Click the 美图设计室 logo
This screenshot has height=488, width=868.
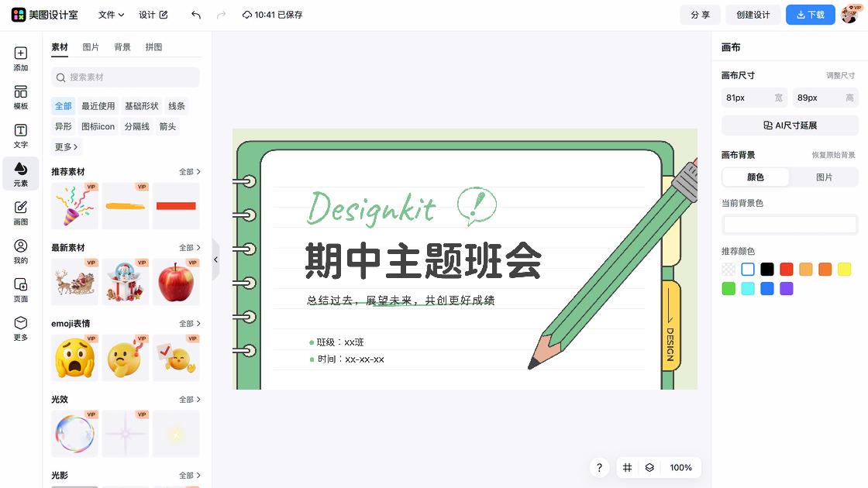45,15
